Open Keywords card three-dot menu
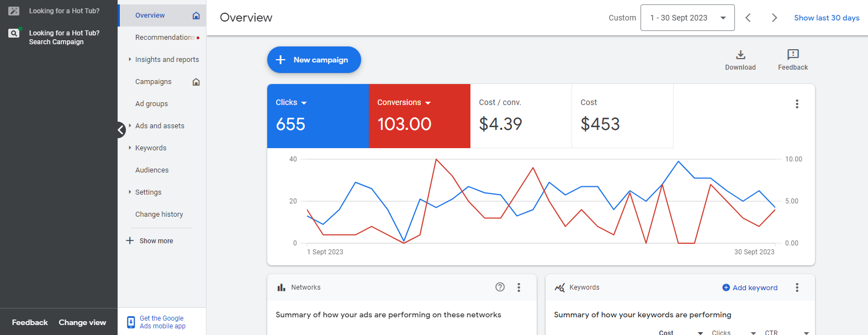The image size is (868, 335). click(x=797, y=287)
